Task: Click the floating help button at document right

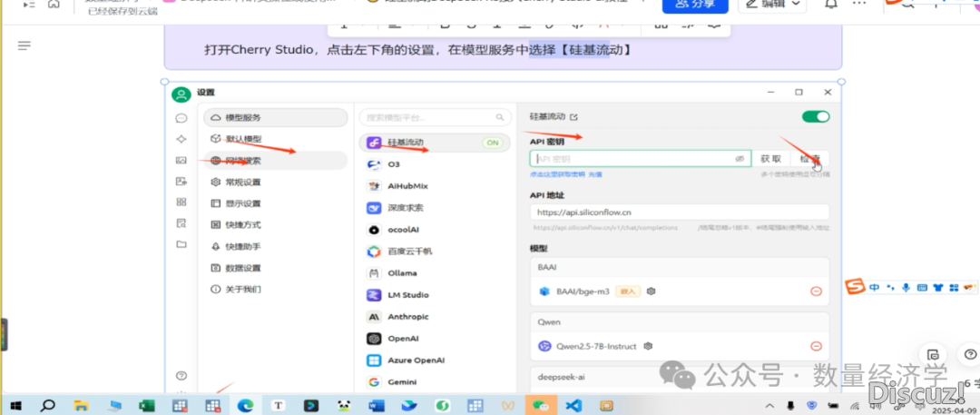Action: pyautogui.click(x=969, y=353)
